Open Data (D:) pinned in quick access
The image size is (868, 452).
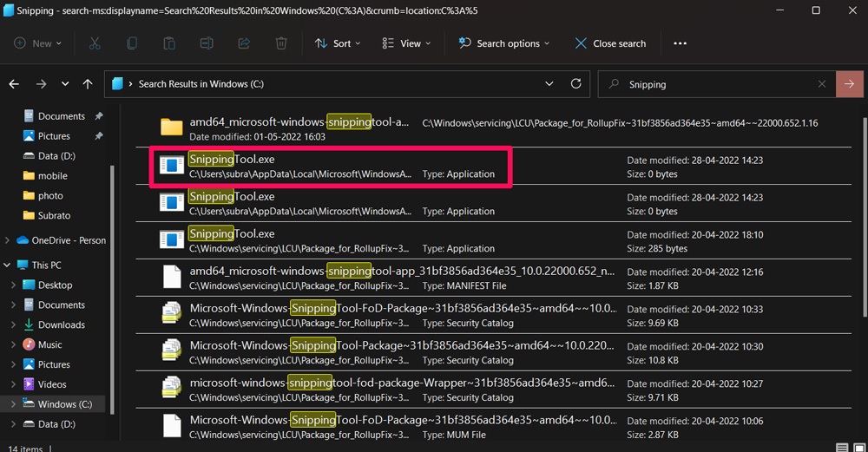tap(56, 156)
